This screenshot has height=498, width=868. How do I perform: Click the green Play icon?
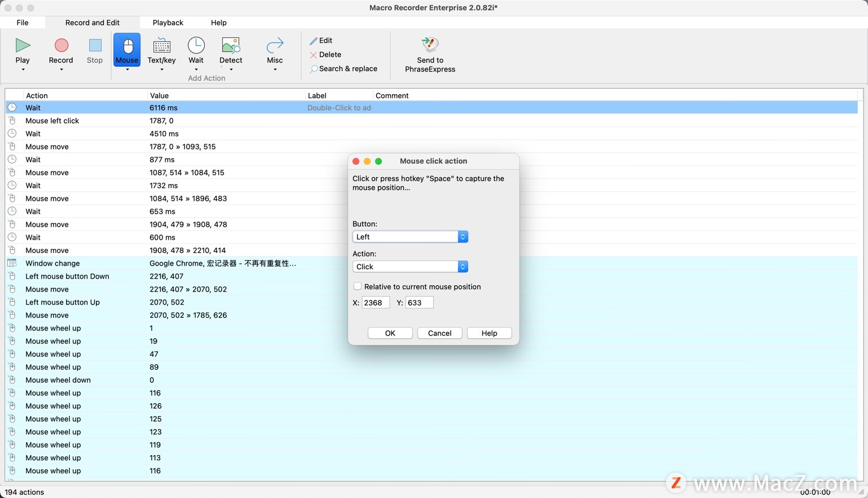23,46
